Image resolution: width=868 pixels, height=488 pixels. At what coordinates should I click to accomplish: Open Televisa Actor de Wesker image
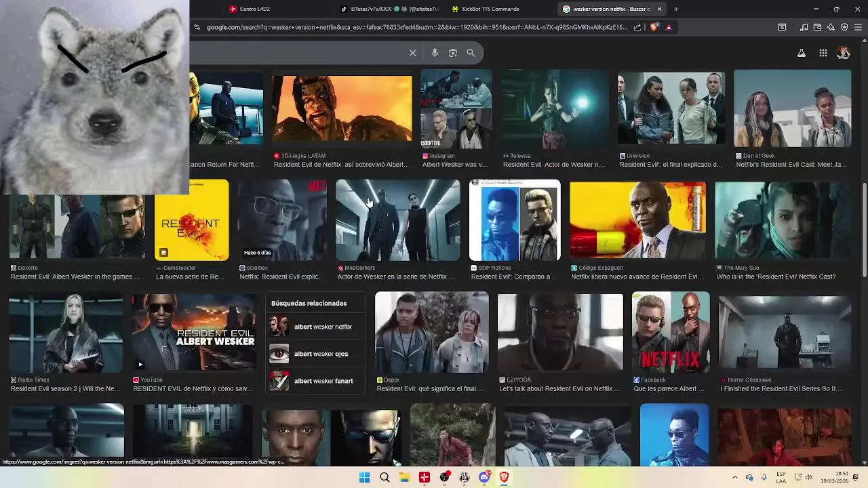555,108
